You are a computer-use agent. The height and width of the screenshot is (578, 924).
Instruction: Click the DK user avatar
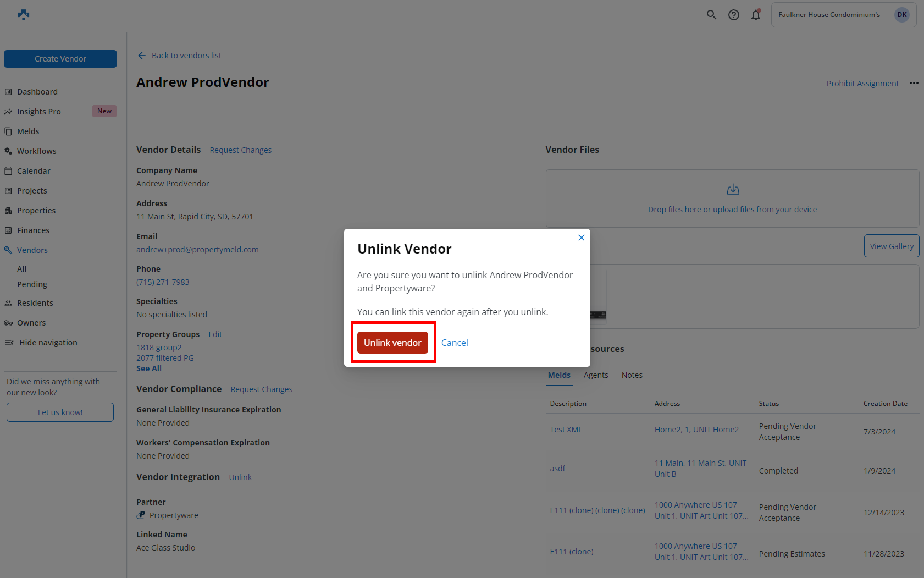pos(902,15)
